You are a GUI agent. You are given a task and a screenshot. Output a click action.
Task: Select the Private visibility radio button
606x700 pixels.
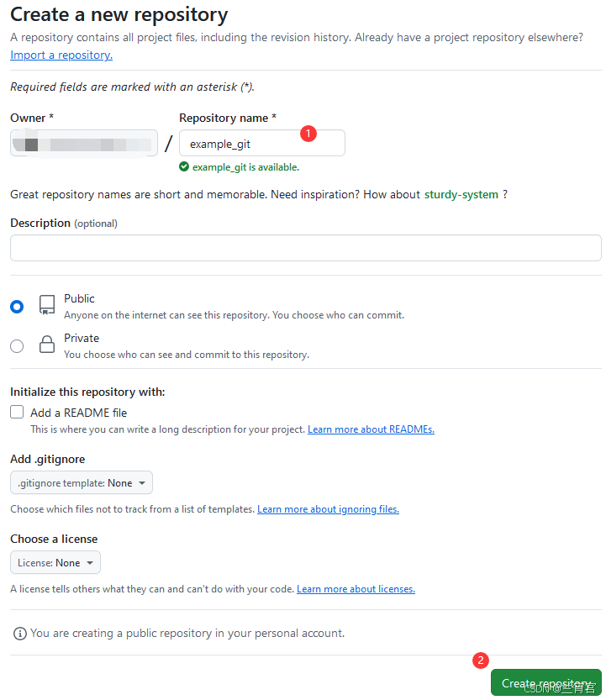coord(17,346)
